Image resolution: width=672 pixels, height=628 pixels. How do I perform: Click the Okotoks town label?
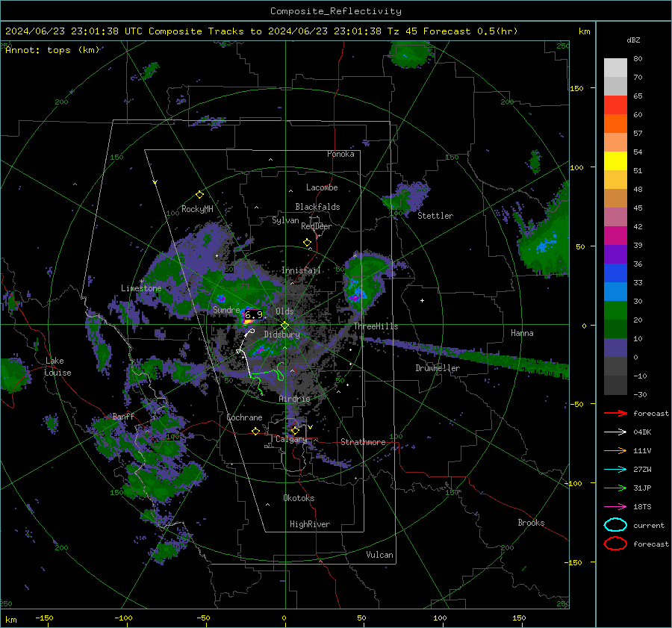pyautogui.click(x=299, y=498)
